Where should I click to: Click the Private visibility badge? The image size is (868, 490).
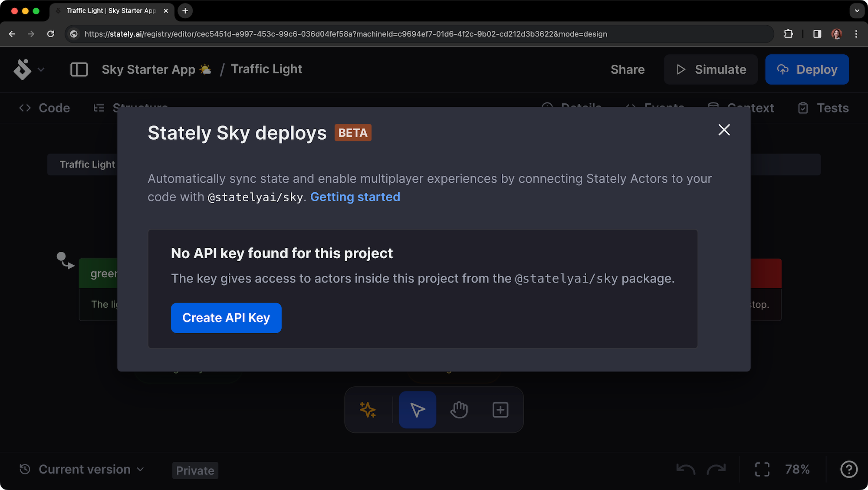point(195,470)
